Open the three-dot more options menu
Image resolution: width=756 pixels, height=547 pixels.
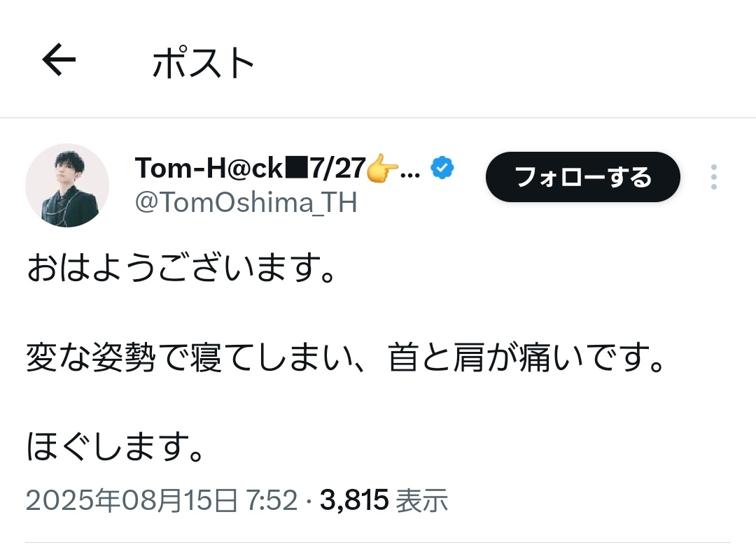(713, 178)
